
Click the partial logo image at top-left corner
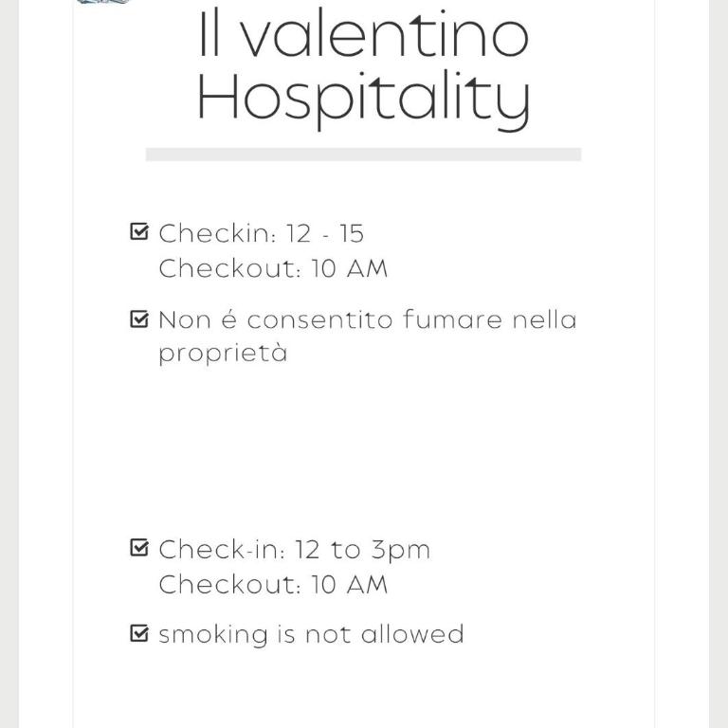coord(103,2)
